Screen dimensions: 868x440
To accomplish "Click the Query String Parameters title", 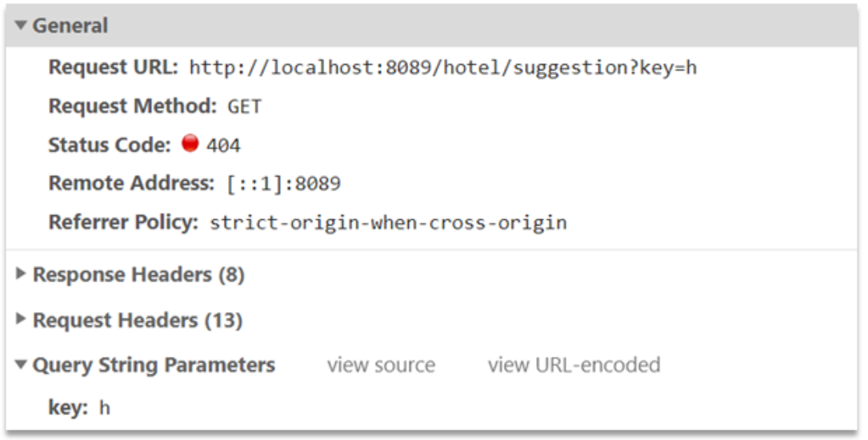I will 154,366.
